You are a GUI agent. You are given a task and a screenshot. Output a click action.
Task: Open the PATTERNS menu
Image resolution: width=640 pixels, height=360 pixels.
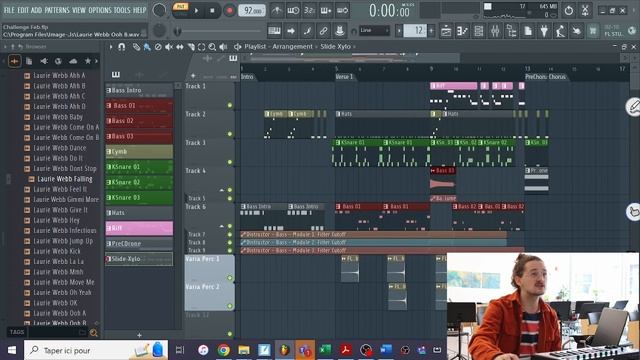[57, 10]
